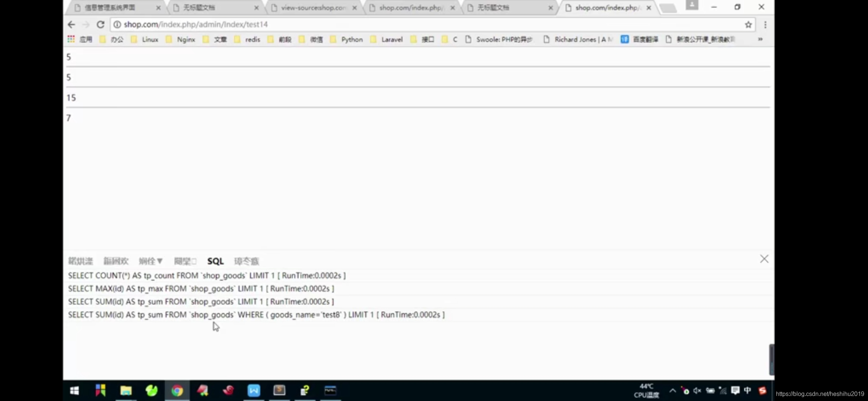The width and height of the screenshot is (868, 401).
Task: Show more bookmarks via the overflow chevron
Action: point(760,39)
